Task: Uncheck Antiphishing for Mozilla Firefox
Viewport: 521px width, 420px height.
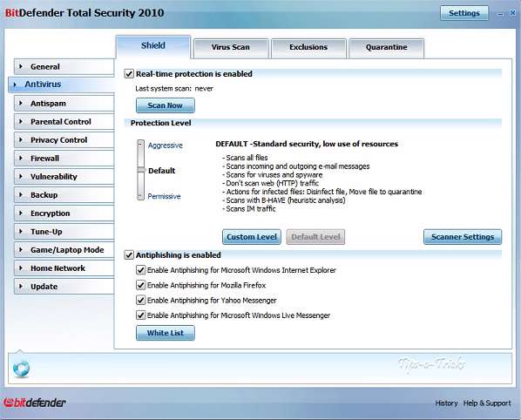Action: coord(141,285)
